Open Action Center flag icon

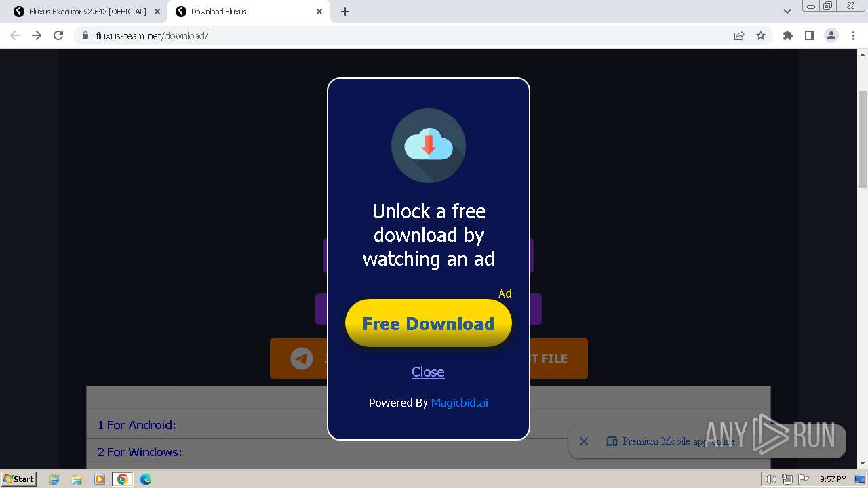click(802, 479)
